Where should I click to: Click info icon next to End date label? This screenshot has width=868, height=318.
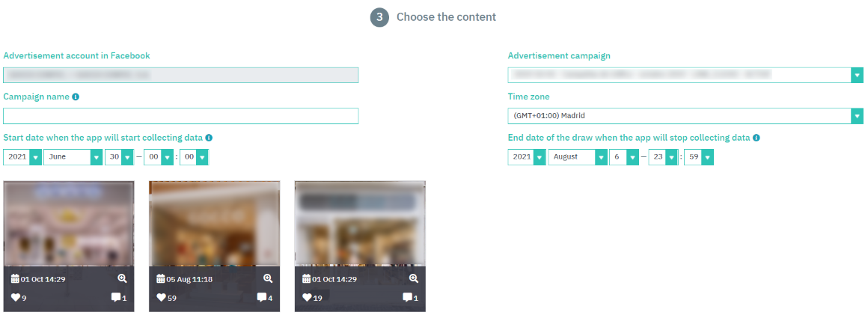click(757, 138)
